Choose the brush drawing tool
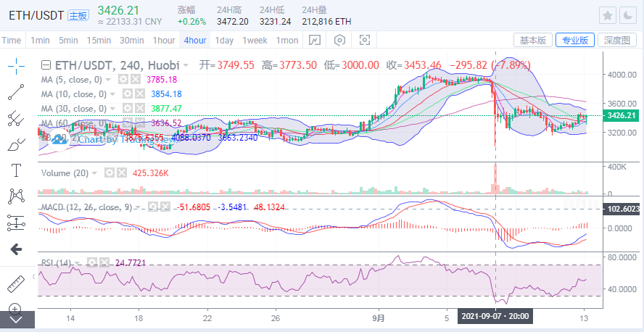The width and height of the screenshot is (644, 332). point(16,144)
